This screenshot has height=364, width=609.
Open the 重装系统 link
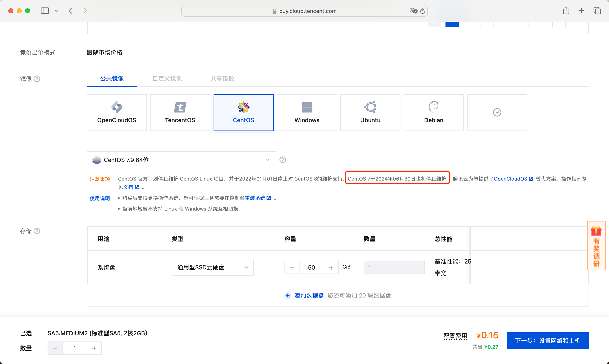[x=258, y=198]
